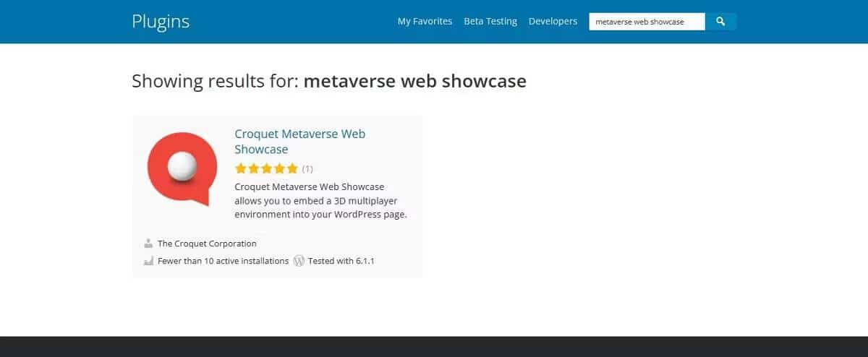Click the author person icon
Screen dimensions: 868x357
pos(148,244)
